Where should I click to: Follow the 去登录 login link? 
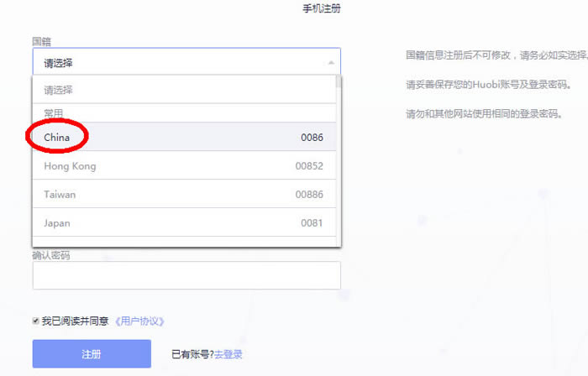tap(228, 354)
